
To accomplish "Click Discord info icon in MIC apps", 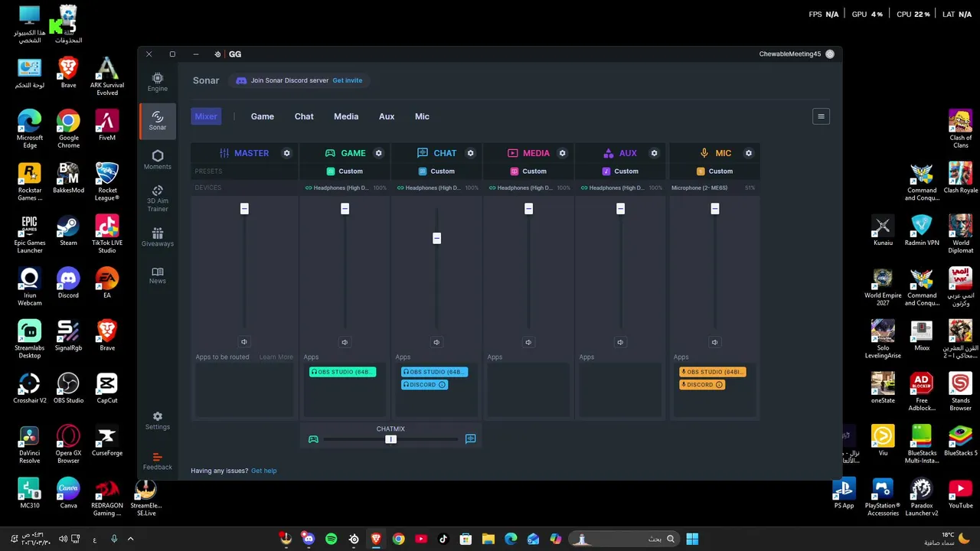I will coord(719,385).
